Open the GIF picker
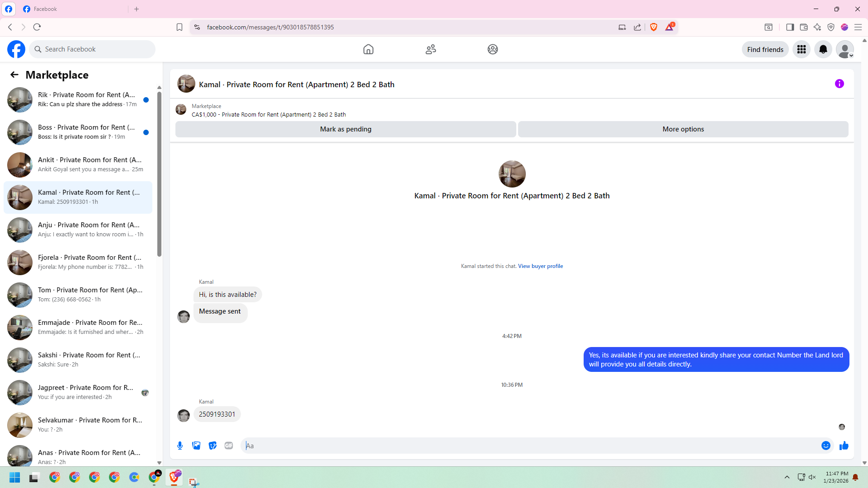Viewport: 868px width, 488px height. 229,446
